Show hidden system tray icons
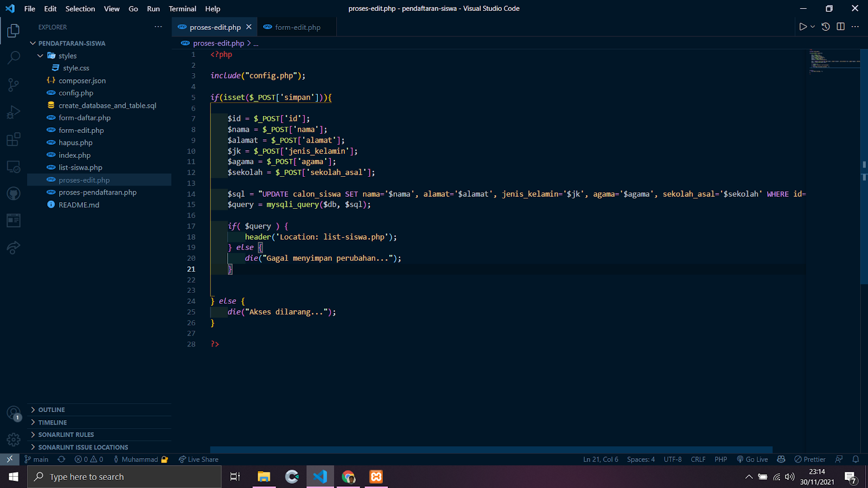The width and height of the screenshot is (868, 488). pos(749,477)
